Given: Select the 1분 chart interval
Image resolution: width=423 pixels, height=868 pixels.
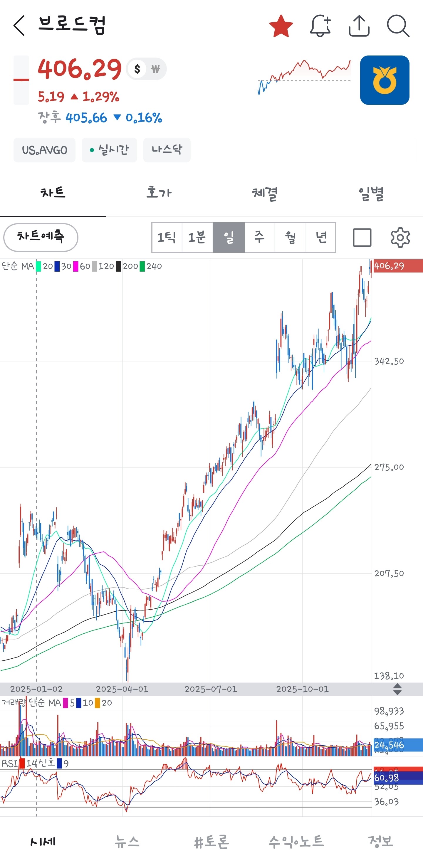Looking at the screenshot, I should (197, 237).
